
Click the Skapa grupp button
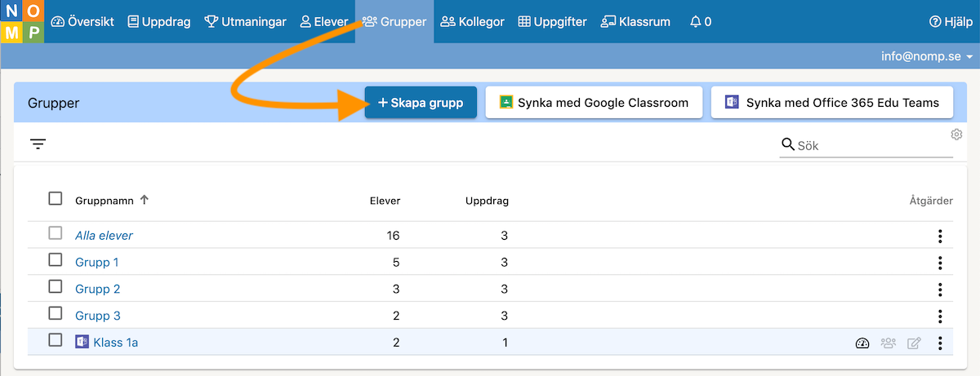click(421, 103)
